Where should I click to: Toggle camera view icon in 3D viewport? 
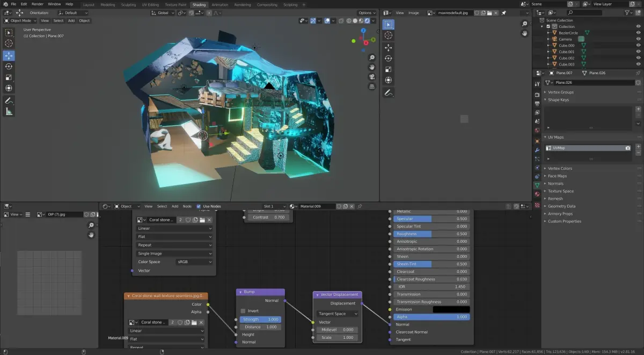pyautogui.click(x=371, y=77)
